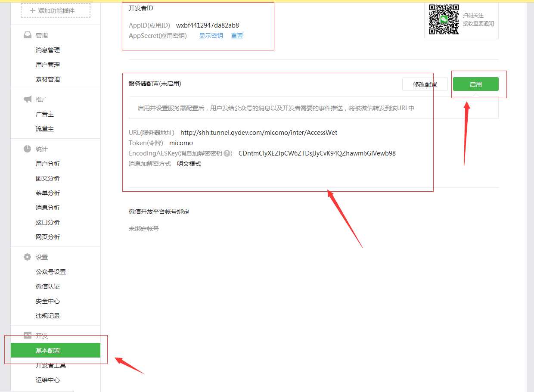Open 图文分析 in sidebar

click(x=48, y=178)
